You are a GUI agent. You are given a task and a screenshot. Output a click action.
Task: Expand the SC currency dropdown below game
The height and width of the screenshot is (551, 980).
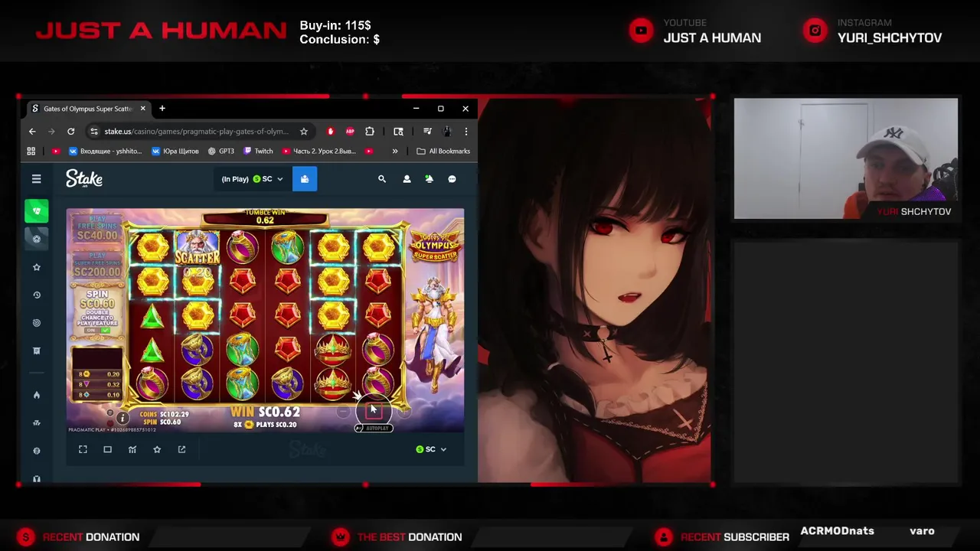click(x=431, y=449)
